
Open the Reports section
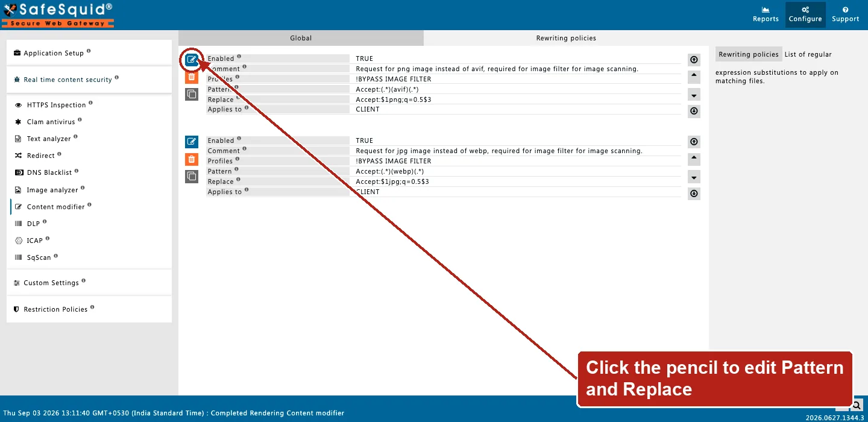coord(766,14)
